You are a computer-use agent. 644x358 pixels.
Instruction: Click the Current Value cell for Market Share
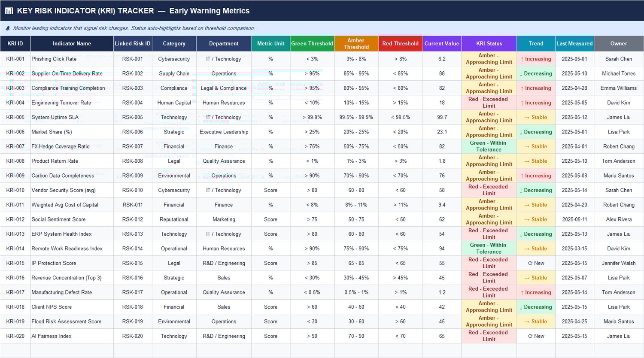click(442, 132)
